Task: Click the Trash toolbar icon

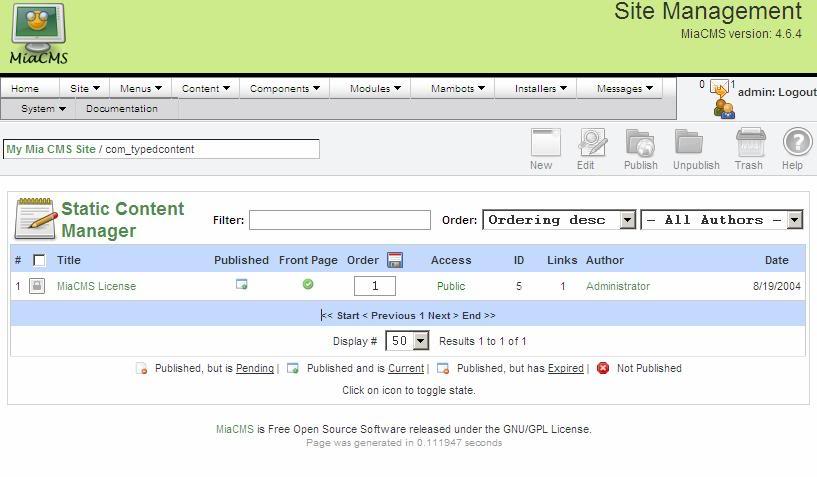Action: [751, 142]
